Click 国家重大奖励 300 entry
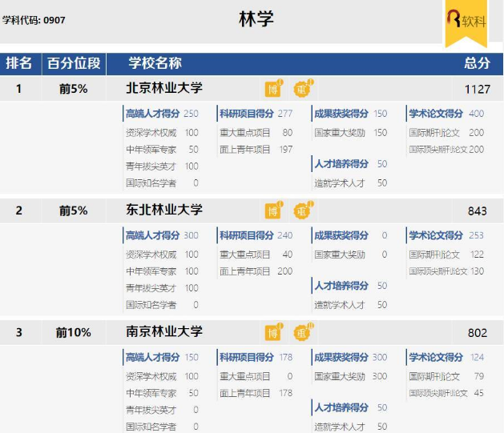Screen dimensions: 504x433 pyautogui.click(x=351, y=376)
